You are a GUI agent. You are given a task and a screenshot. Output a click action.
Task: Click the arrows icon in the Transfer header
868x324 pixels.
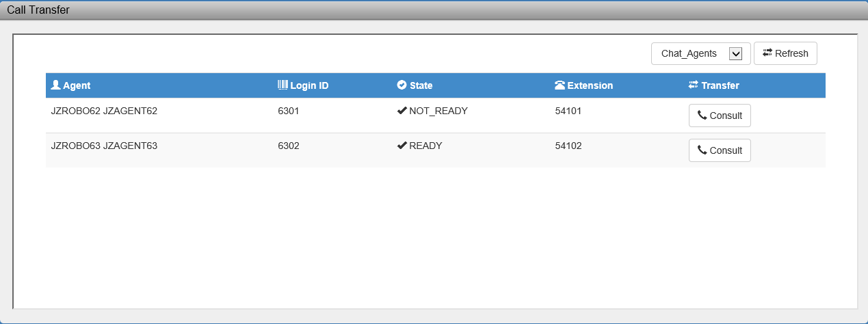click(693, 85)
